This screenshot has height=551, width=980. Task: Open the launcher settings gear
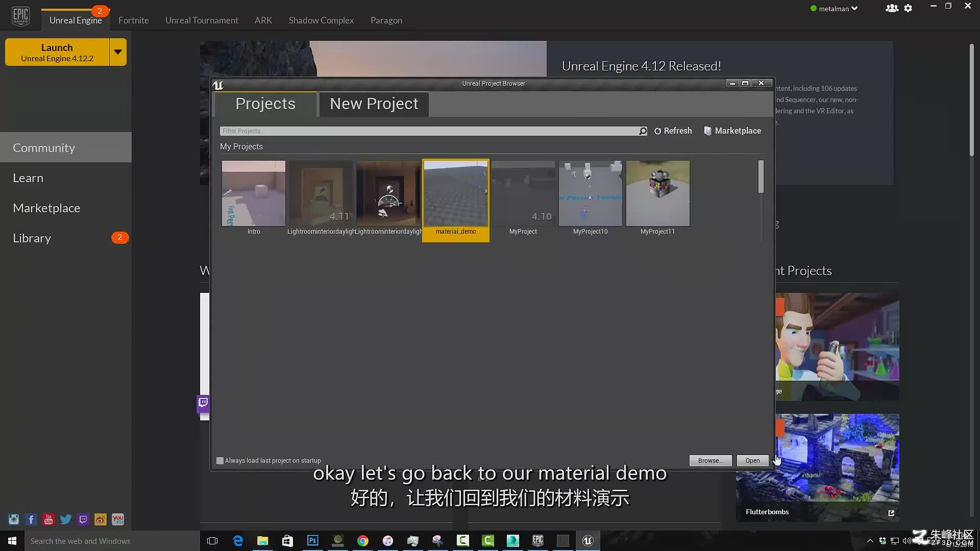pos(908,8)
